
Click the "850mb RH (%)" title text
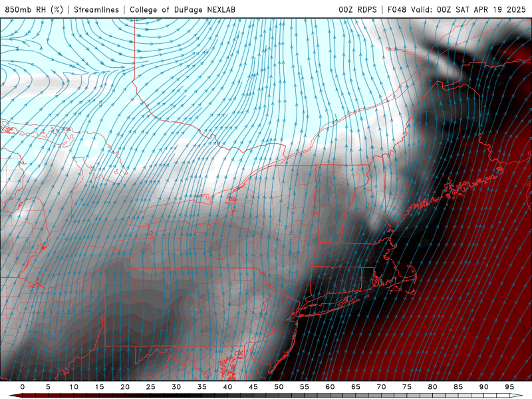point(34,9)
